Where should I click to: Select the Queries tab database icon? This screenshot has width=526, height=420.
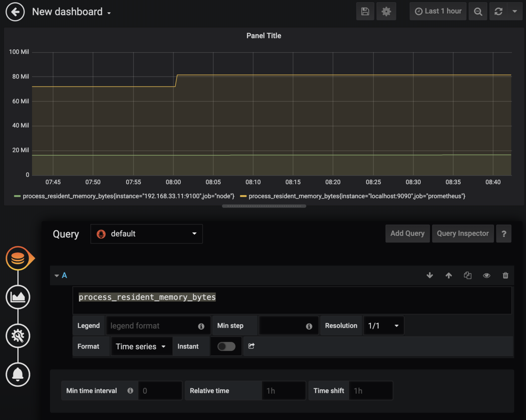[18, 258]
